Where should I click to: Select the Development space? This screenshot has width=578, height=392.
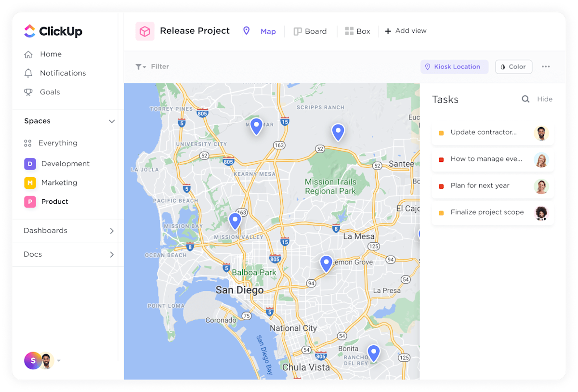[x=65, y=164]
